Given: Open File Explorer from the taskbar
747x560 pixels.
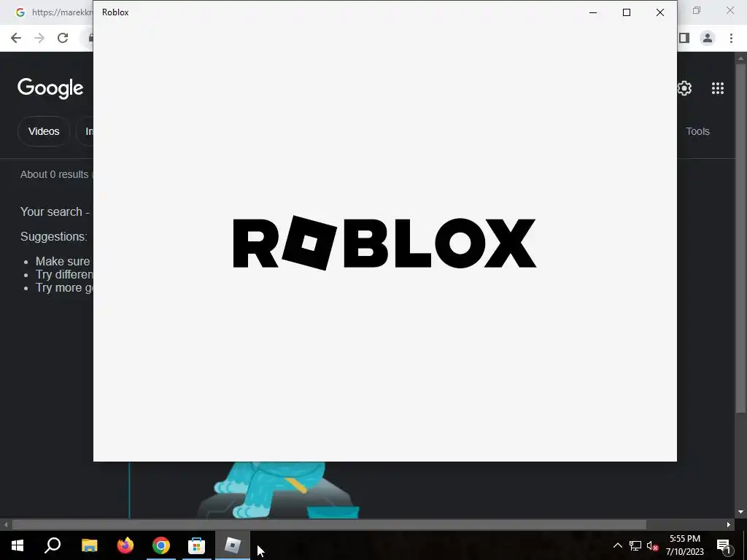Looking at the screenshot, I should pyautogui.click(x=89, y=545).
